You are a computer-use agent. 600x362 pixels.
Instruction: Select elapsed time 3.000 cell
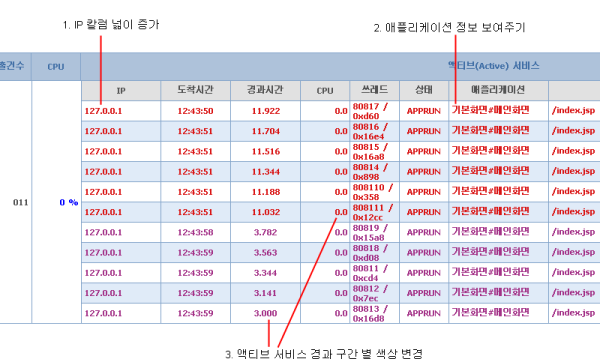tap(265, 313)
